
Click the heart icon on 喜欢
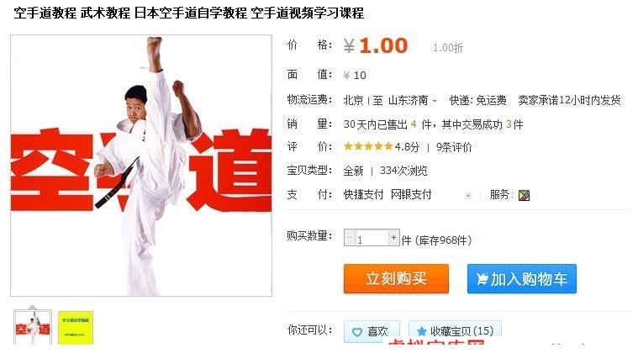point(357,332)
